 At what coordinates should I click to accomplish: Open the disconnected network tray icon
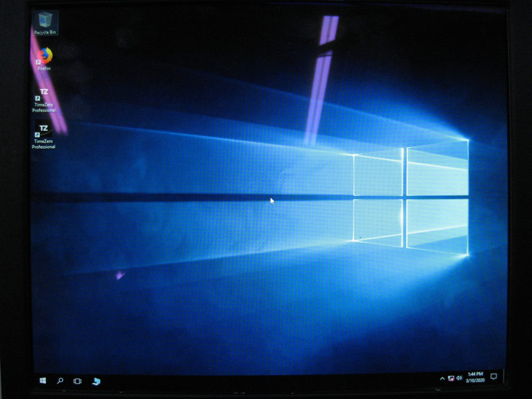point(451,378)
